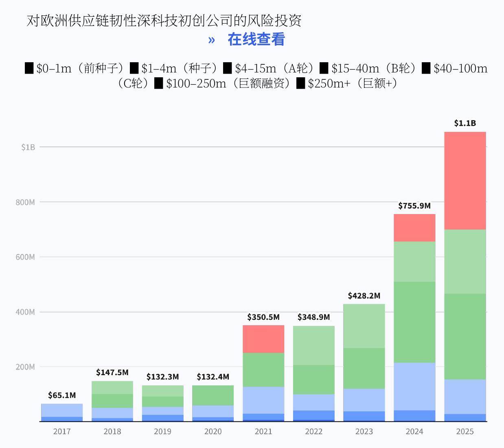Click the $348.9M total label
The image size is (504, 448).
tap(313, 317)
